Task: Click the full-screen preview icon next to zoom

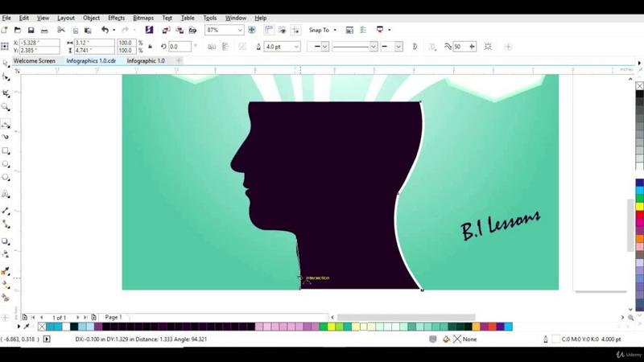Action: tap(252, 30)
